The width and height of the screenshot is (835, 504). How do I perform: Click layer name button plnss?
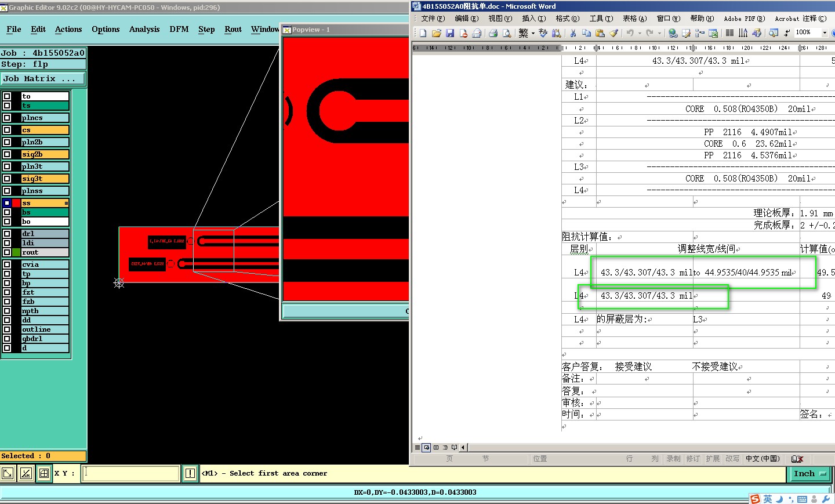[45, 191]
